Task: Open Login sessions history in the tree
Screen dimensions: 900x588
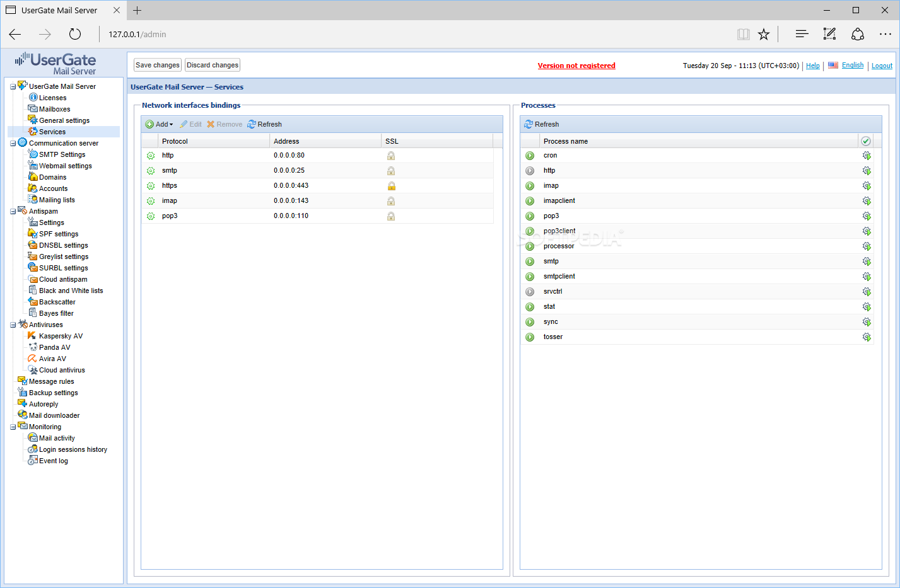Action: [x=73, y=449]
